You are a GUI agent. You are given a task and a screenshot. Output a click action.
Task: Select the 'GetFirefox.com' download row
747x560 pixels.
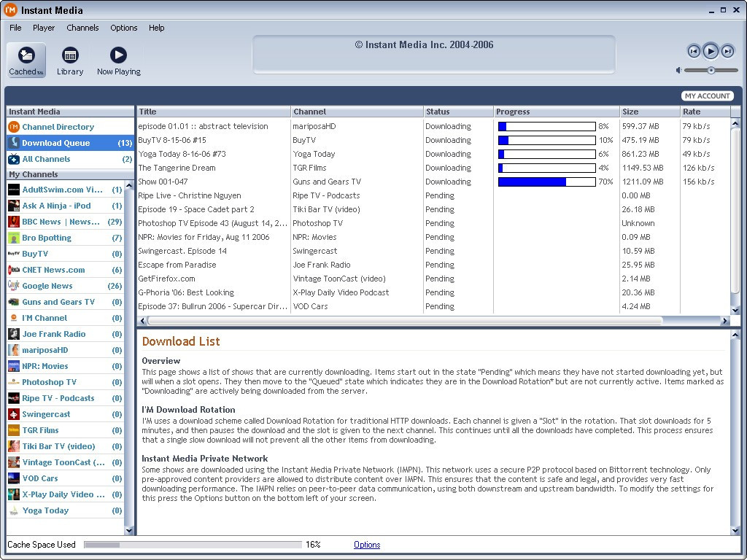(x=433, y=279)
